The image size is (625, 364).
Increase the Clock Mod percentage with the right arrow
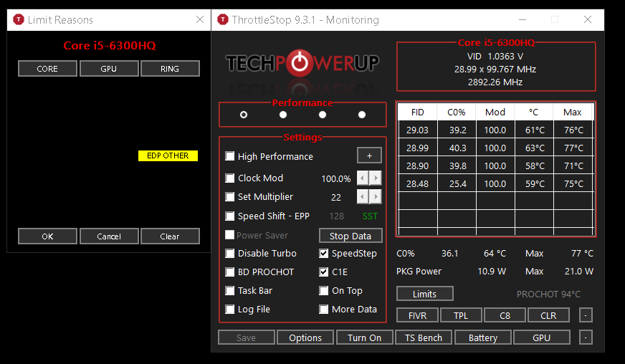tap(376, 178)
